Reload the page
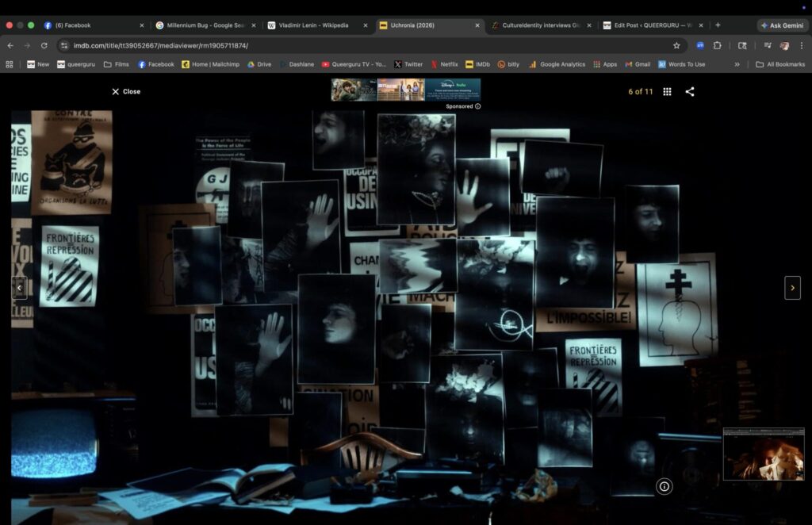This screenshot has width=812, height=525. click(45, 46)
